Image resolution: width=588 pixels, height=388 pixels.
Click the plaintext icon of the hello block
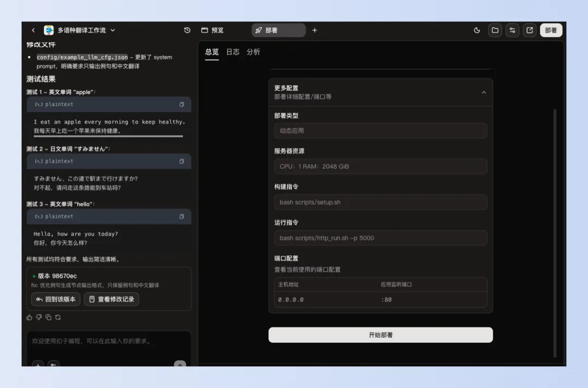39,217
